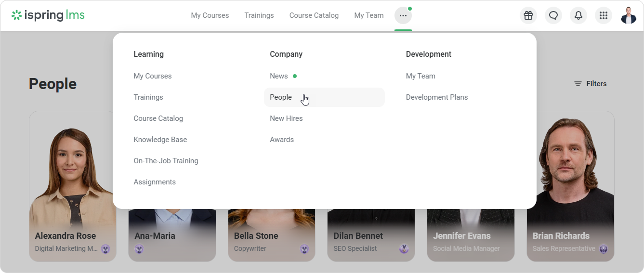Go to Knowledge Base in Learning menu
Screen dimensions: 644x273
[x=160, y=140]
